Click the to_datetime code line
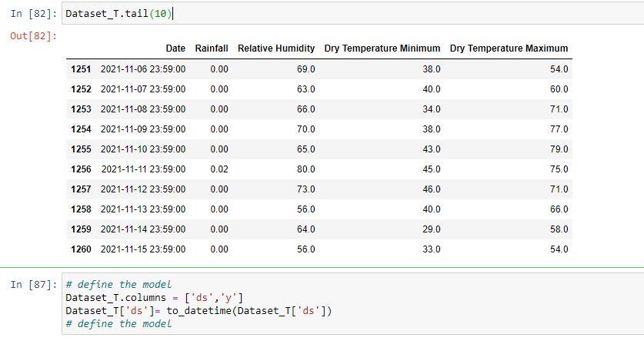Viewport: 644px width, 341px height. click(199, 311)
